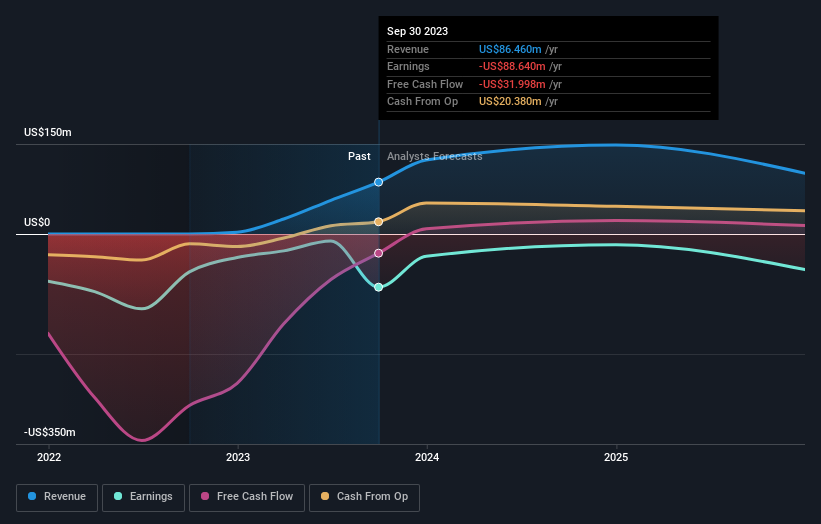Image resolution: width=821 pixels, height=524 pixels.
Task: Click the Past label
Action: [359, 157]
